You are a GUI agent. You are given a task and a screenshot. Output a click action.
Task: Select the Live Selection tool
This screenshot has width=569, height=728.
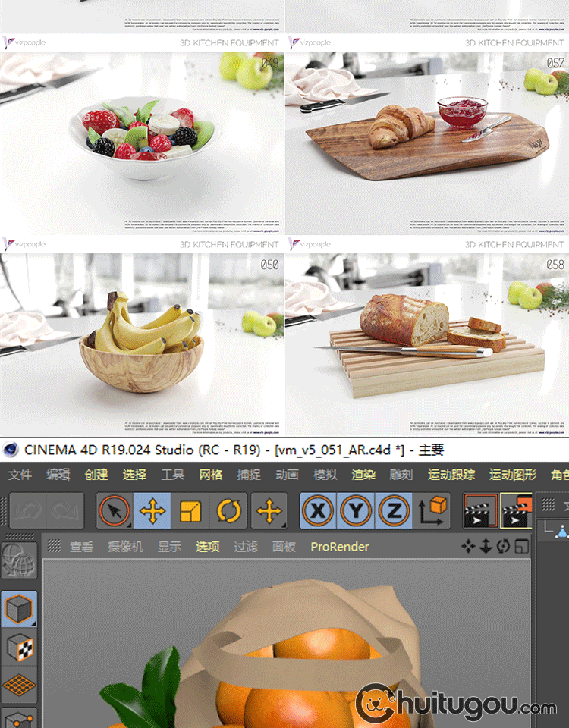pyautogui.click(x=115, y=510)
